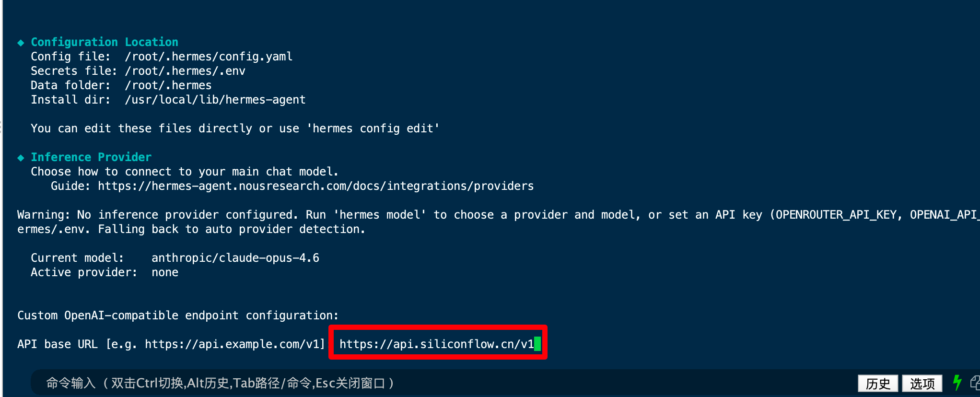Click the green terminal cursor block
This screenshot has width=980, height=397.
pos(537,344)
